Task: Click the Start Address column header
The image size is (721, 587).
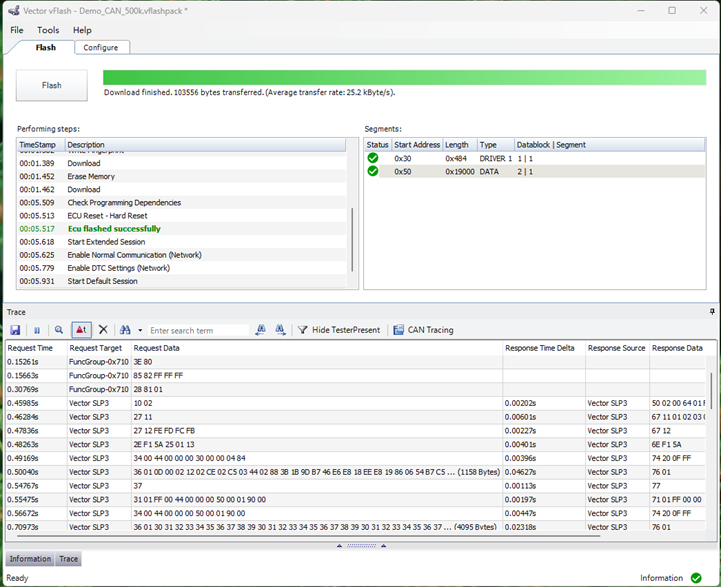Action: (417, 145)
